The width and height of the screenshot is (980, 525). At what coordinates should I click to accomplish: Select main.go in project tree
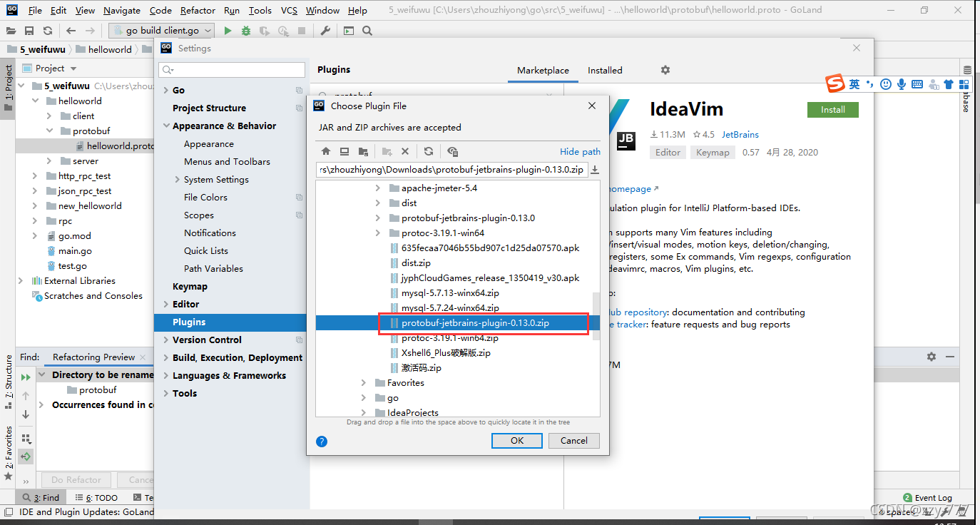[x=75, y=251]
